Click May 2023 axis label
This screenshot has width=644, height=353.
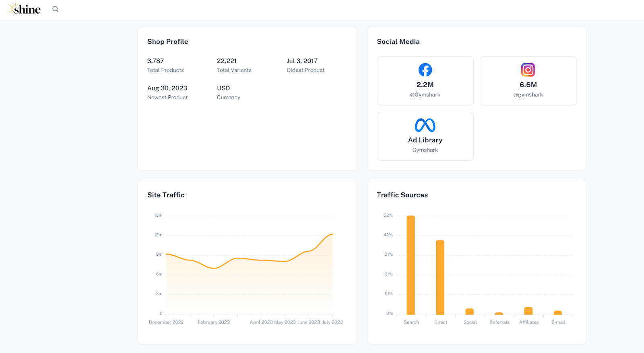coord(285,322)
